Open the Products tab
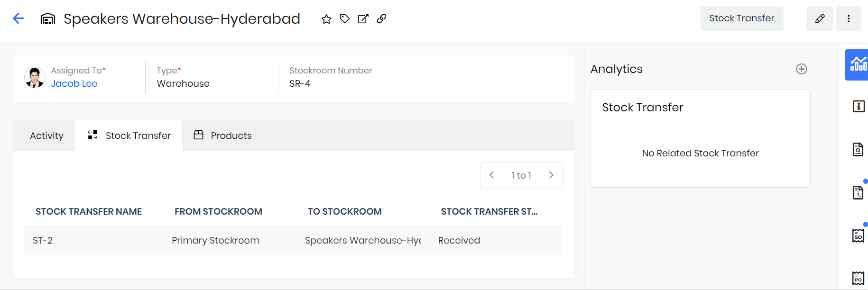This screenshot has height=290, width=868. 231,136
